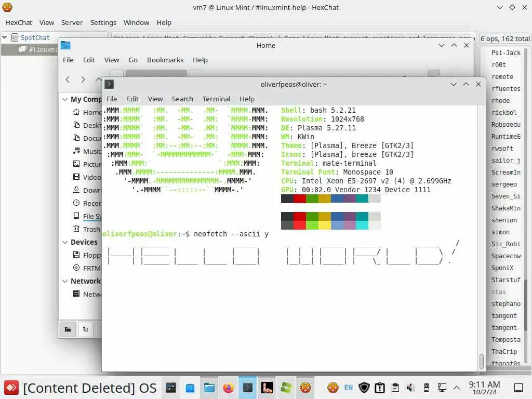Click the terminal window icon in its title bar
This screenshot has height=399, width=532.
pyautogui.click(x=109, y=84)
